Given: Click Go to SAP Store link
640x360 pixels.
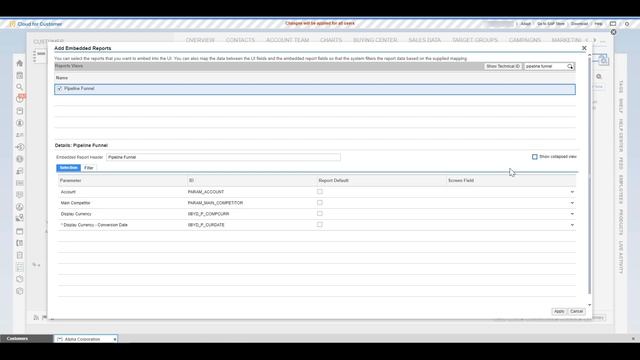Looking at the screenshot, I should pos(551,24).
